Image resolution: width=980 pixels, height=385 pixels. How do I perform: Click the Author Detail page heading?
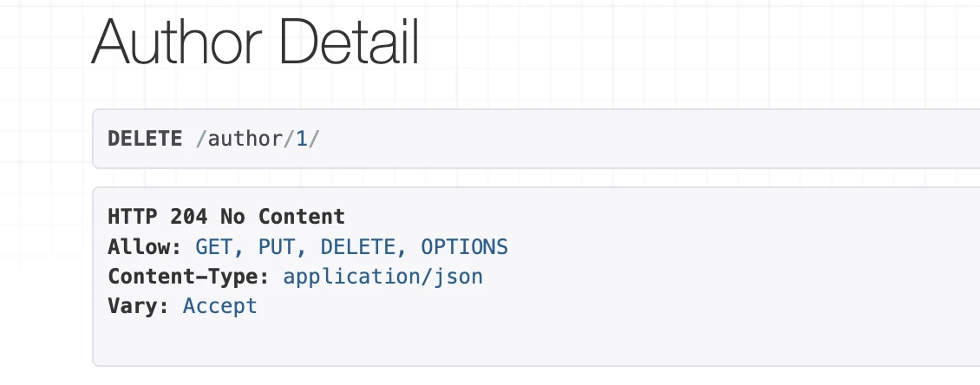pyautogui.click(x=255, y=43)
